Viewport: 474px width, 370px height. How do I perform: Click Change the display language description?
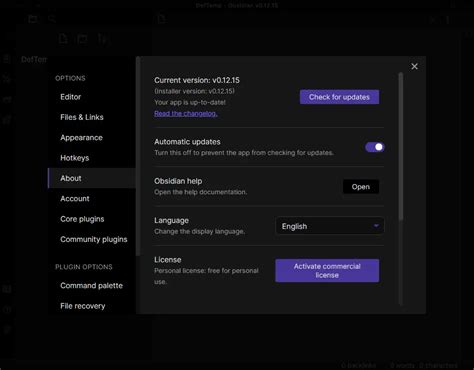199,231
